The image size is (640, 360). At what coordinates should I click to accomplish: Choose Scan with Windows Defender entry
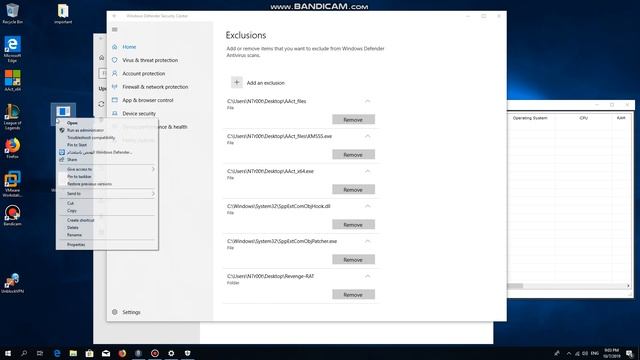coord(107,152)
